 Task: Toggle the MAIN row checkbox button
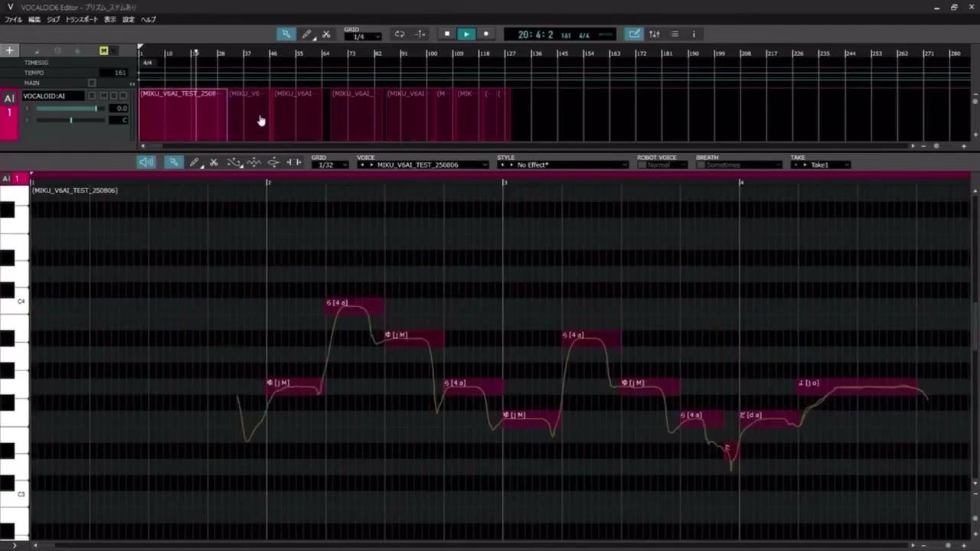[92, 83]
